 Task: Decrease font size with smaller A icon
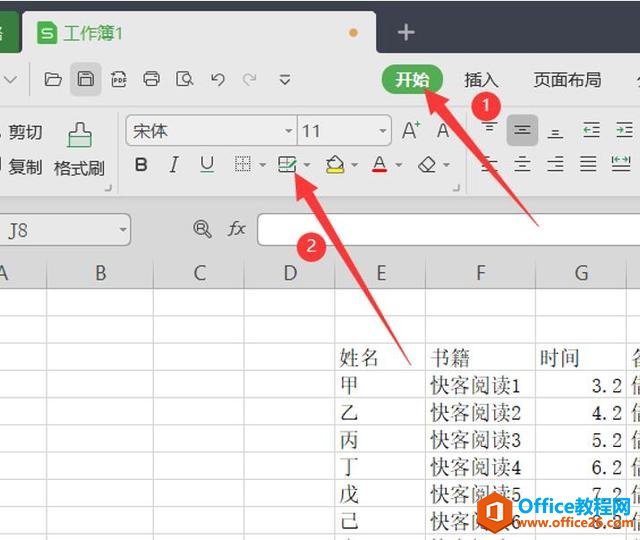click(x=443, y=131)
